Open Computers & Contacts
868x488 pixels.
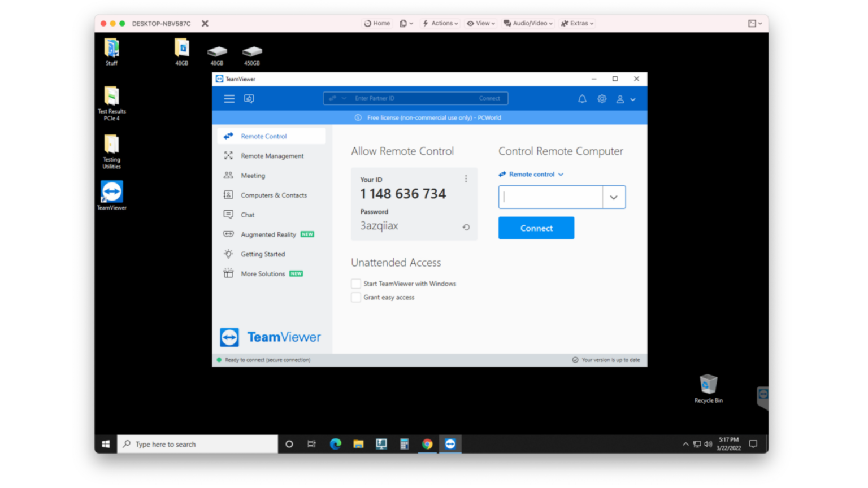pos(274,195)
